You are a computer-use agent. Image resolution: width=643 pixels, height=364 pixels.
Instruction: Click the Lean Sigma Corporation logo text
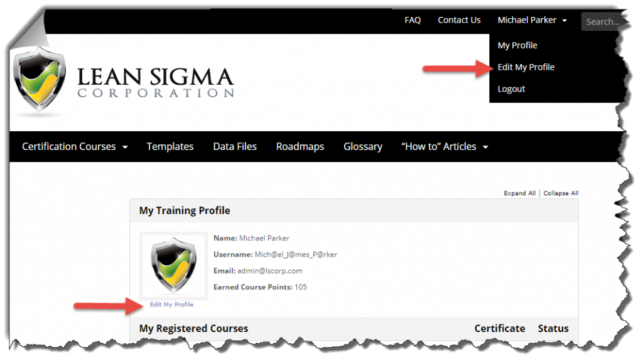pyautogui.click(x=155, y=83)
